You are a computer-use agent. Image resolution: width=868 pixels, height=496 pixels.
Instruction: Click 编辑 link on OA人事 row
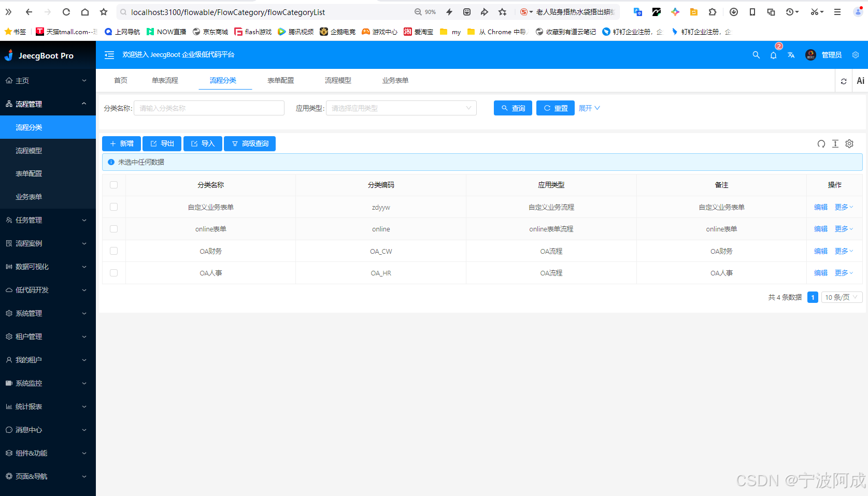point(820,273)
